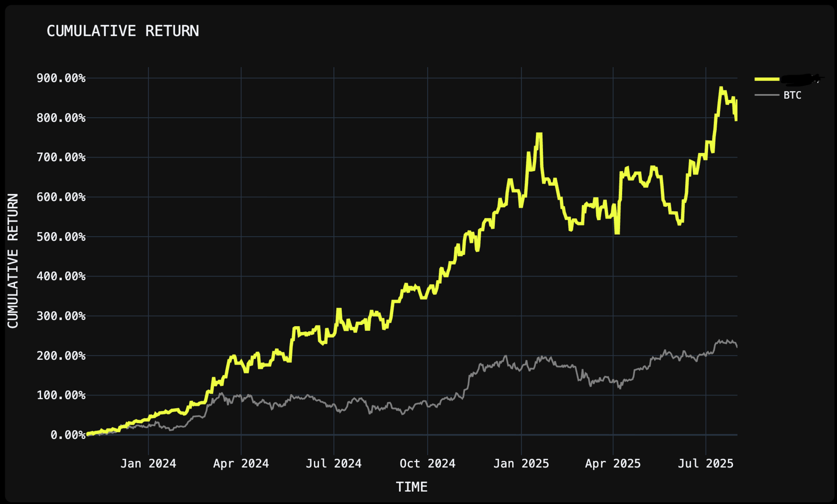Click the Apr 2024 x-axis label
The height and width of the screenshot is (504, 837).
[241, 463]
